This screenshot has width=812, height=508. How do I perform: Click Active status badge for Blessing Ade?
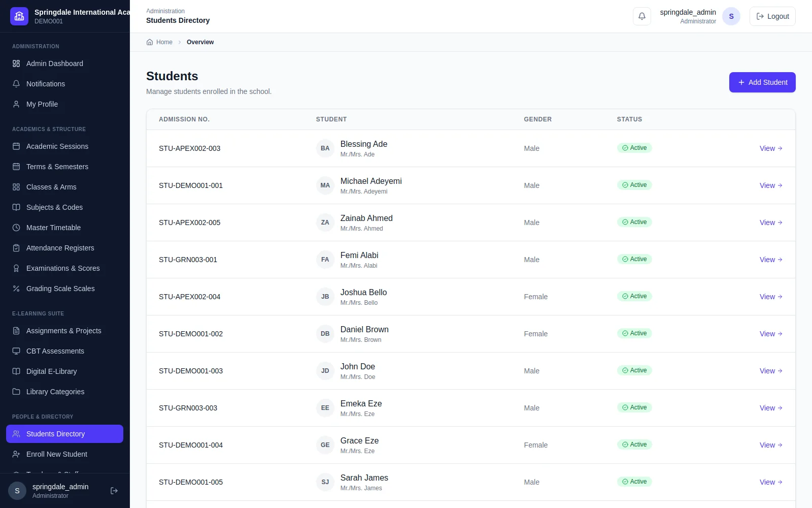coord(634,148)
